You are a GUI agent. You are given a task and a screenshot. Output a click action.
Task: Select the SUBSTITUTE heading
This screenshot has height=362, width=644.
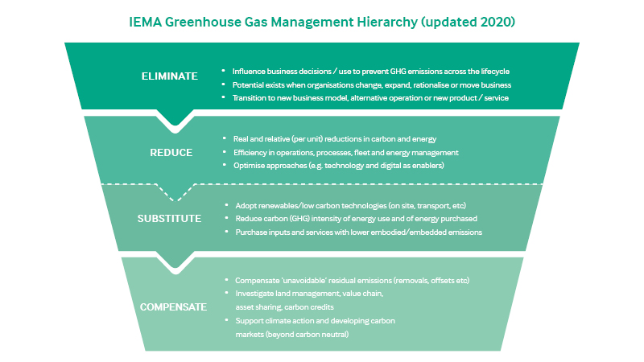[169, 219]
